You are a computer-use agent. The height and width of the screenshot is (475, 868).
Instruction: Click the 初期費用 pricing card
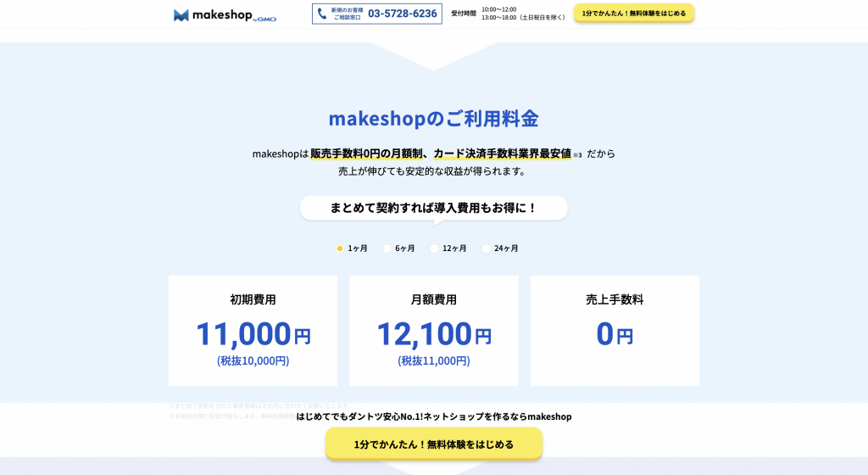tap(253, 331)
